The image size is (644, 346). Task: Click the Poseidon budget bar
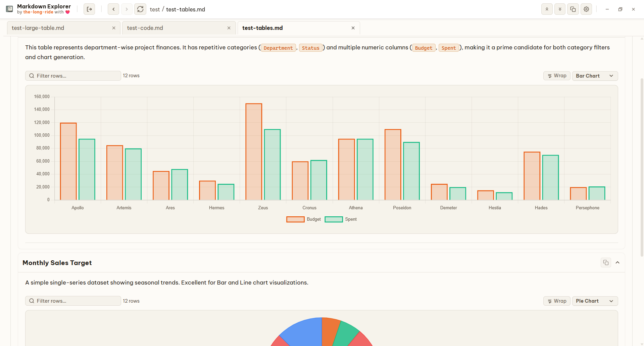[393, 165]
